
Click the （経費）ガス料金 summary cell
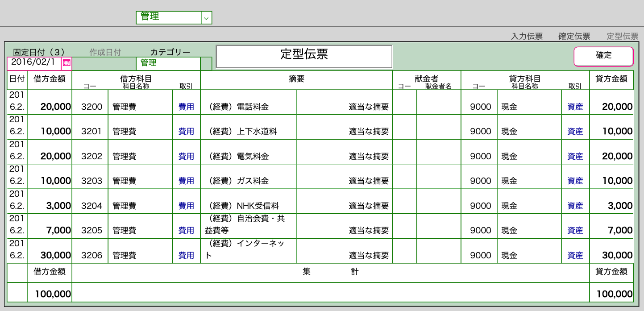(x=248, y=181)
